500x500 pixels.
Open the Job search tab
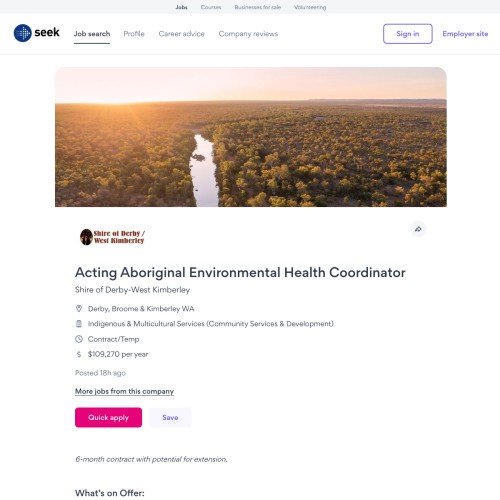tap(92, 34)
